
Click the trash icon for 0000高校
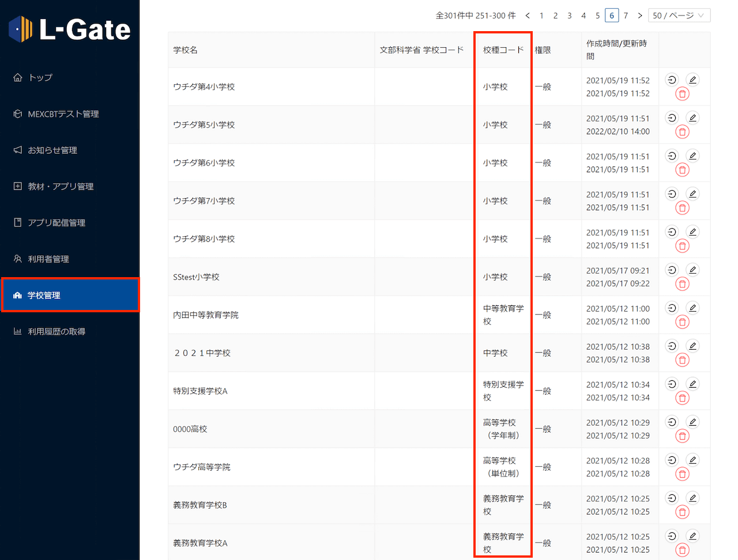(x=682, y=436)
